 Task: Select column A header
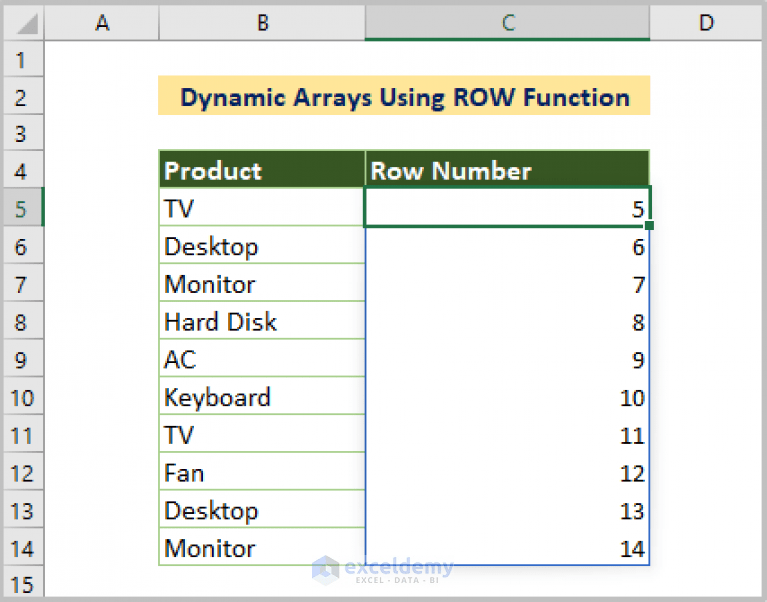(x=102, y=22)
